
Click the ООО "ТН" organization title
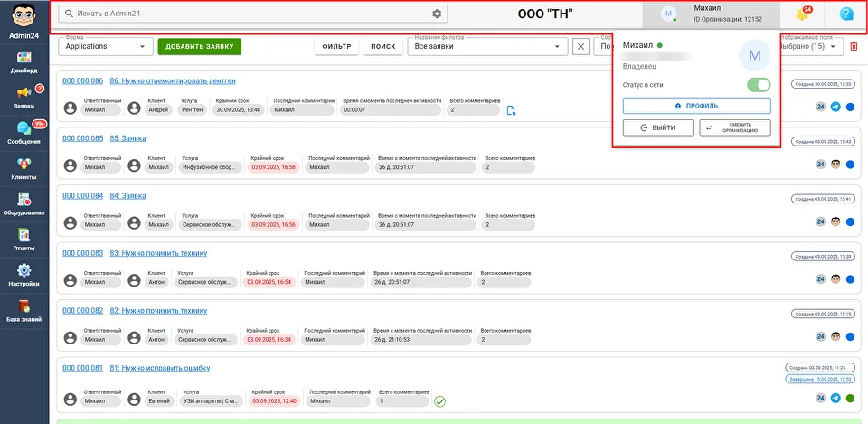click(545, 14)
